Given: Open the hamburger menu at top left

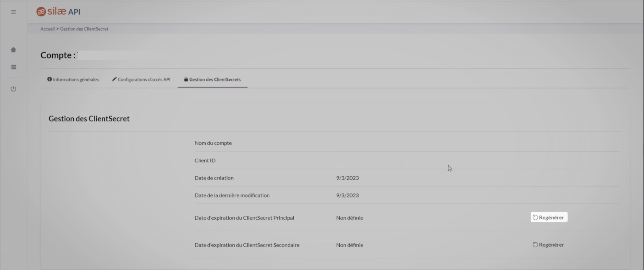Looking at the screenshot, I should point(14,12).
